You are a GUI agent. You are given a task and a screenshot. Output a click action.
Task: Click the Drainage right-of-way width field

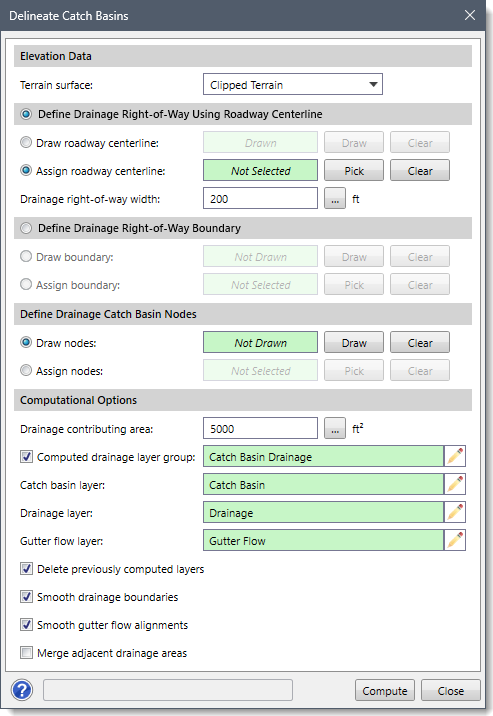point(260,198)
